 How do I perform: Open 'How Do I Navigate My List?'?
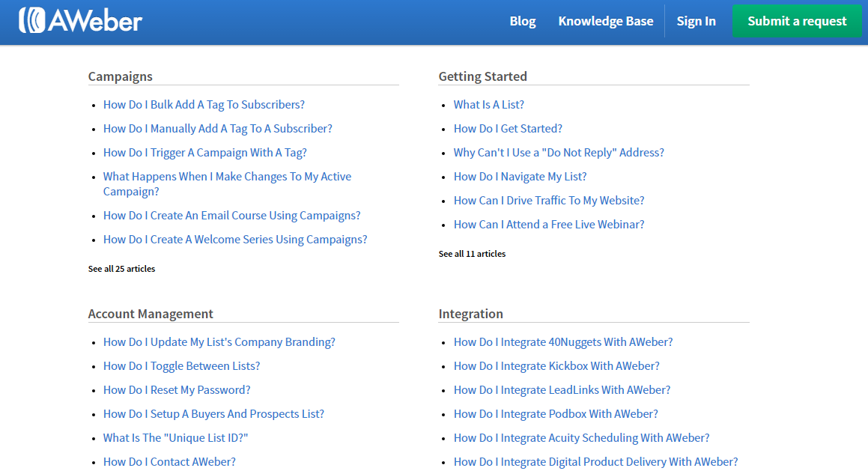point(520,176)
